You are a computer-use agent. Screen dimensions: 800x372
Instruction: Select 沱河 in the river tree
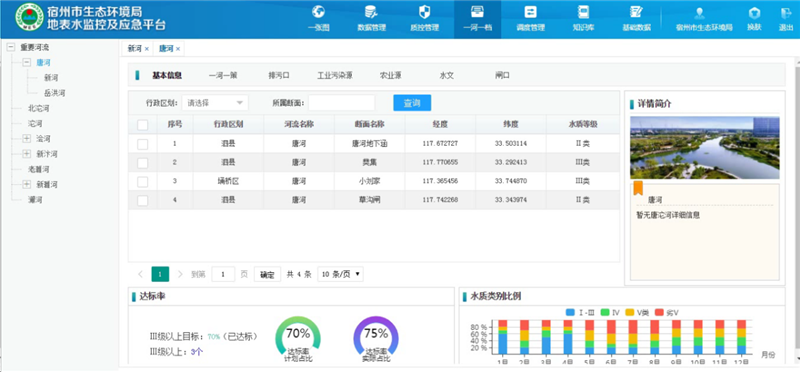[35, 123]
